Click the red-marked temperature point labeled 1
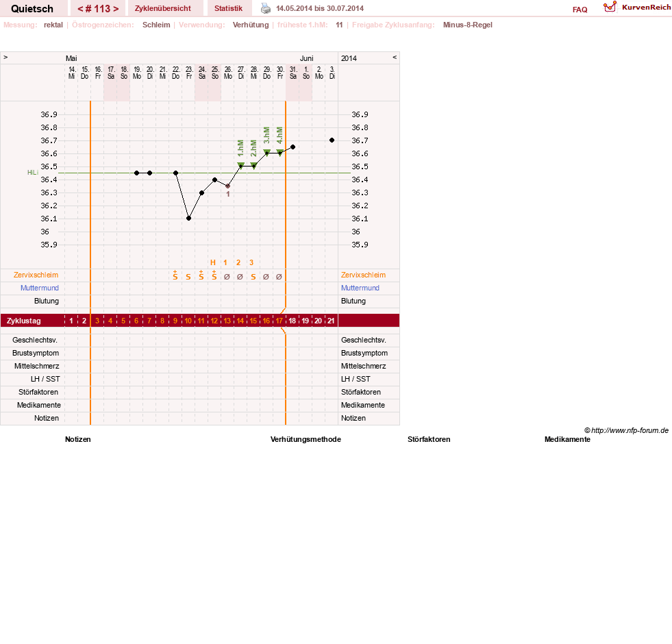The width and height of the screenshot is (672, 644). coord(227,186)
